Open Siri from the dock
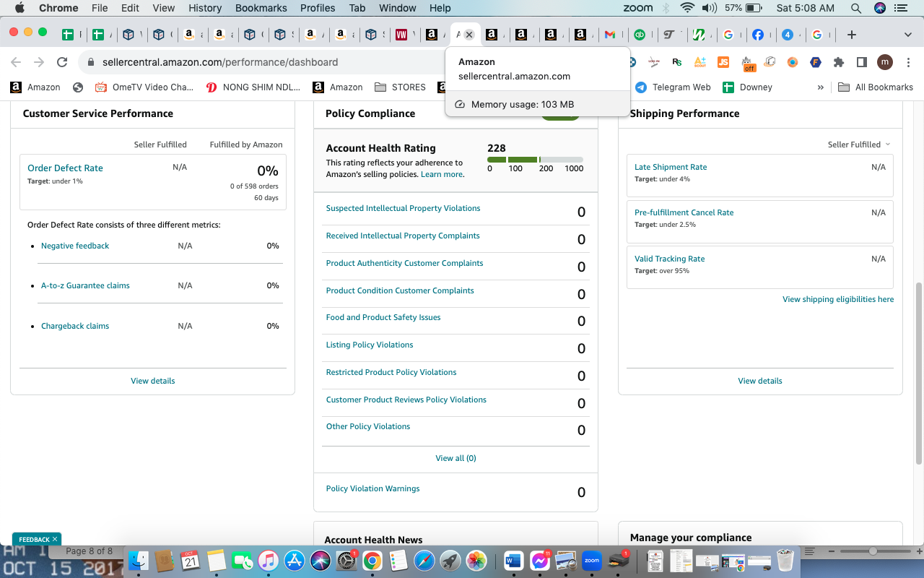 [320, 560]
